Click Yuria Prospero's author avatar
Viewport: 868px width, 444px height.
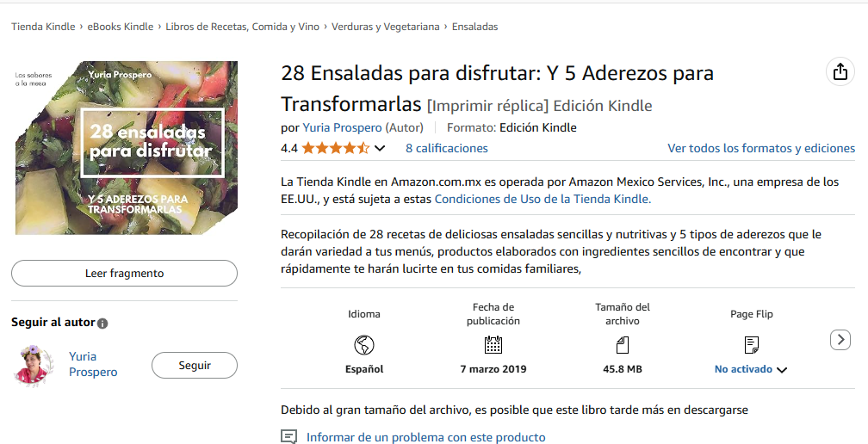click(34, 364)
